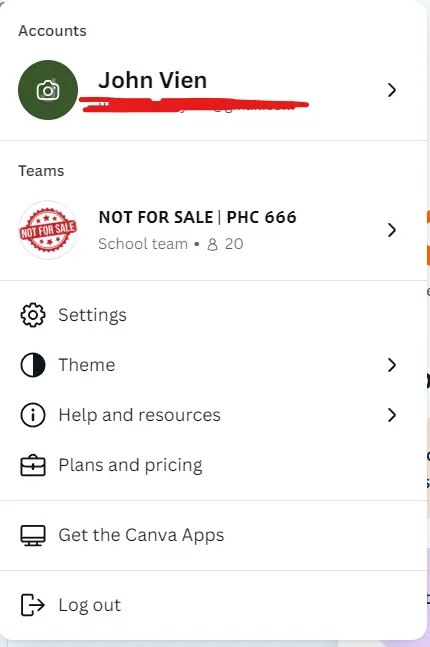Expand the NOT FOR SALE team chevron
Viewport: 430px width, 647px height.
coord(392,230)
